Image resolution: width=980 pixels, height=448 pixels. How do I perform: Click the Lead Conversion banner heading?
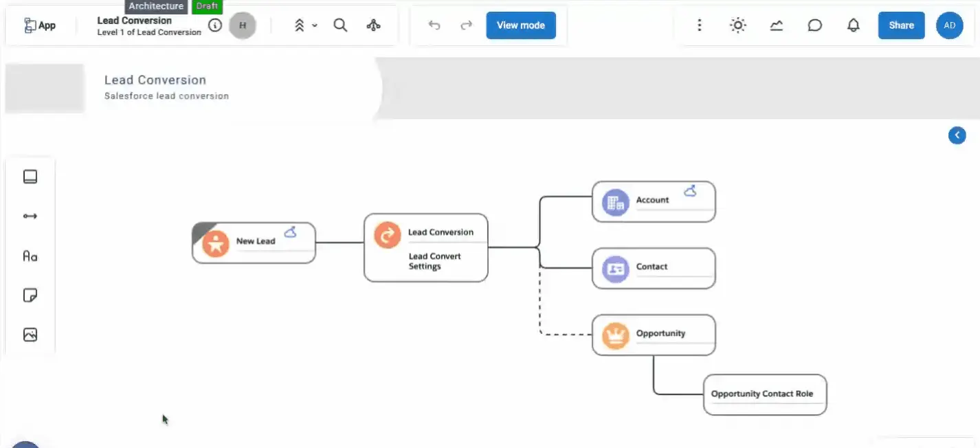(155, 80)
